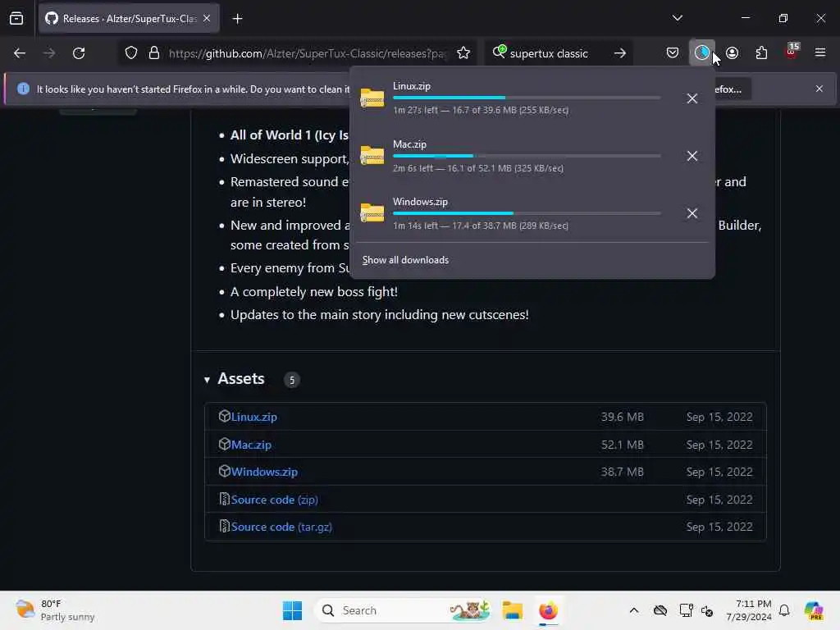This screenshot has height=630, width=840.
Task: Click Mac.zip download progress bar
Action: click(x=527, y=156)
